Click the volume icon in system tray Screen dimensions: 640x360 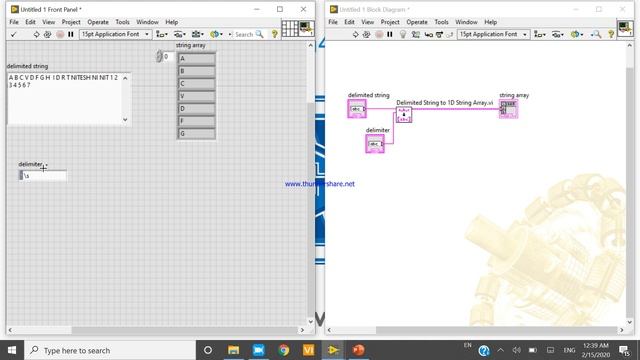coord(516,350)
